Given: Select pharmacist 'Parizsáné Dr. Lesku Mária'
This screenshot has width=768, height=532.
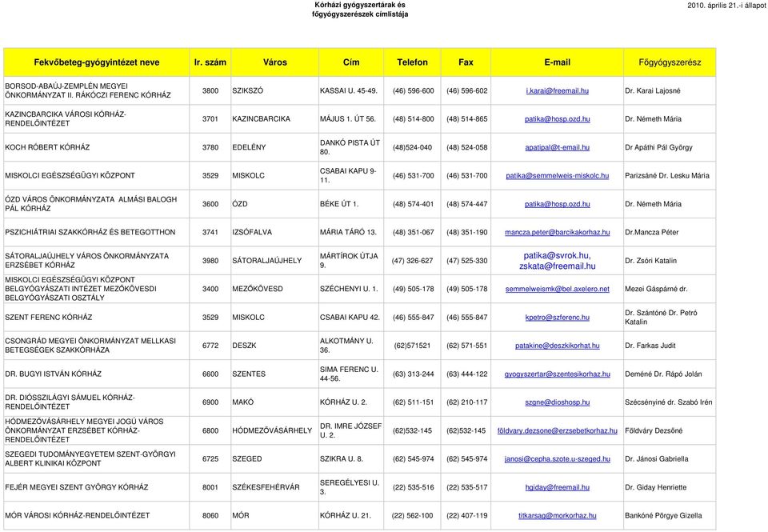Looking at the screenshot, I should coord(667,175).
